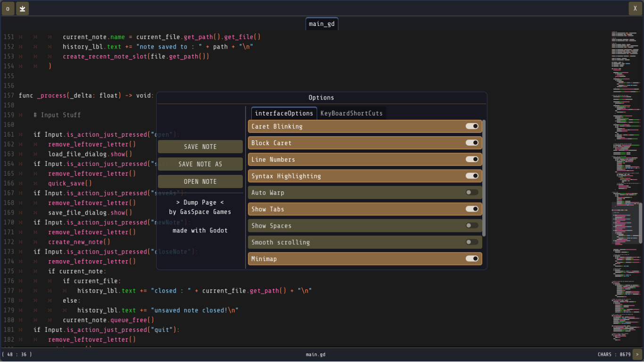Disable Syntax Highlighting switch

472,176
